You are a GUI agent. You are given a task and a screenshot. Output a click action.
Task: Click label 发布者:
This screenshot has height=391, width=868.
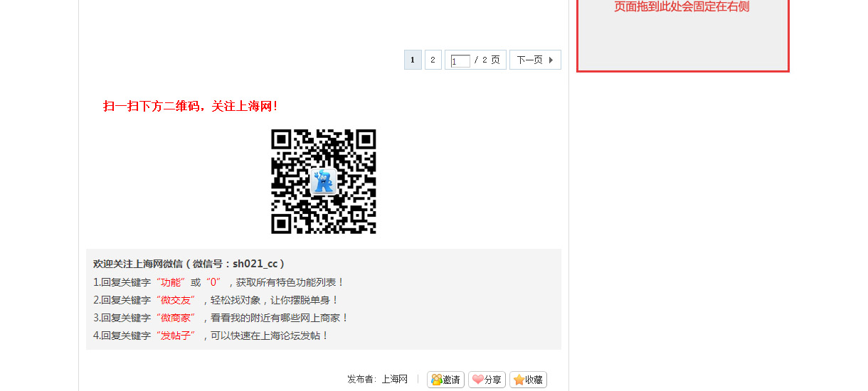pyautogui.click(x=361, y=380)
